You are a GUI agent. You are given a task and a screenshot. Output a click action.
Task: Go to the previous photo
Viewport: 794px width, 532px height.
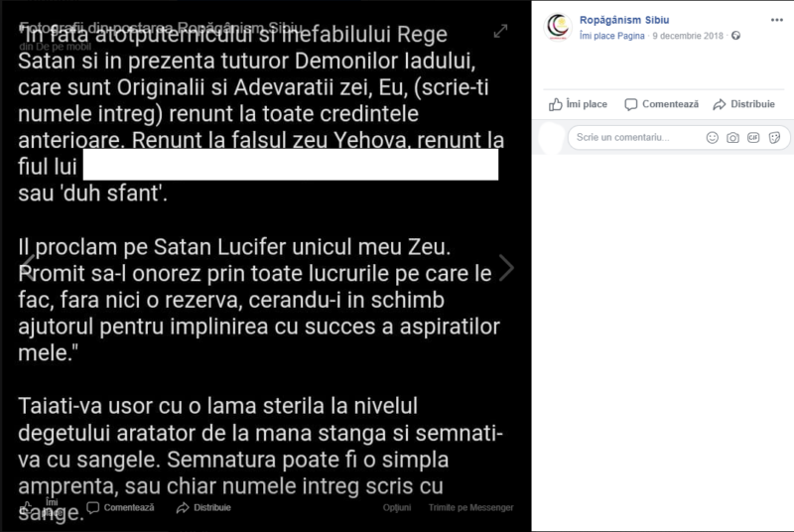tap(26, 267)
